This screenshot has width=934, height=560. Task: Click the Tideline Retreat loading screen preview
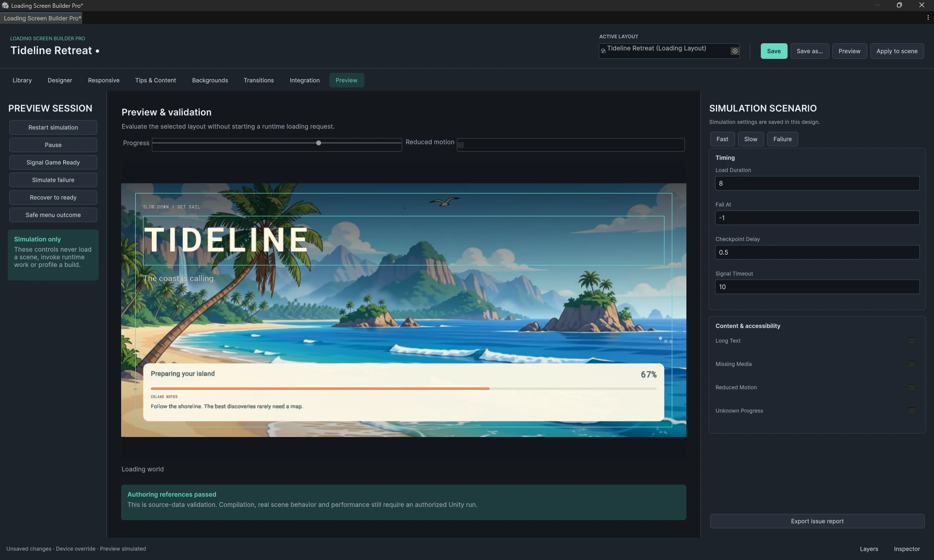click(404, 310)
